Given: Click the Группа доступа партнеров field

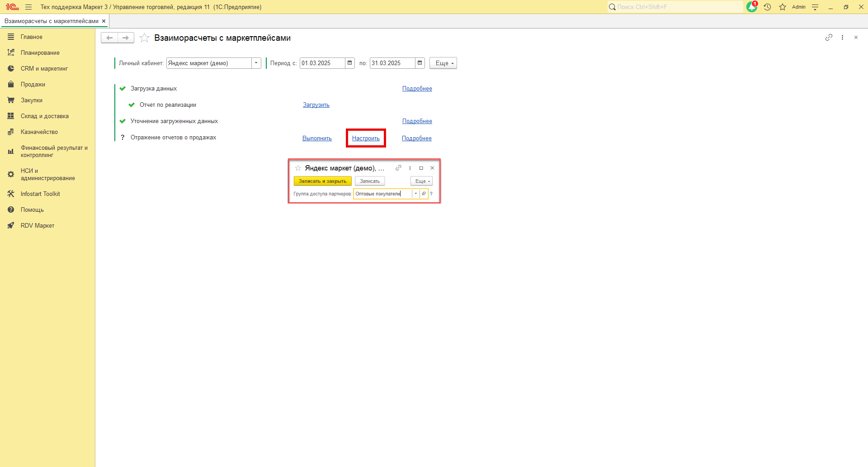Looking at the screenshot, I should point(382,194).
